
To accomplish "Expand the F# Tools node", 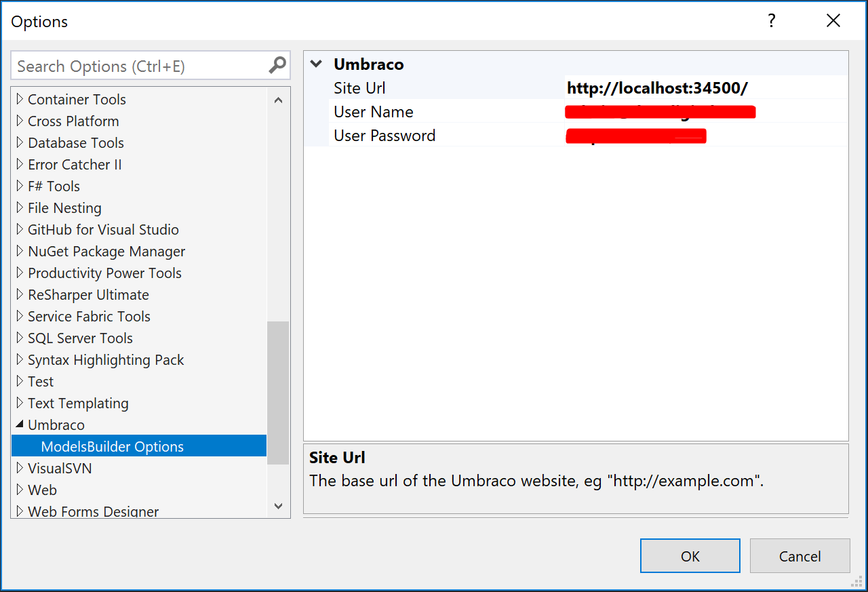I will point(20,186).
